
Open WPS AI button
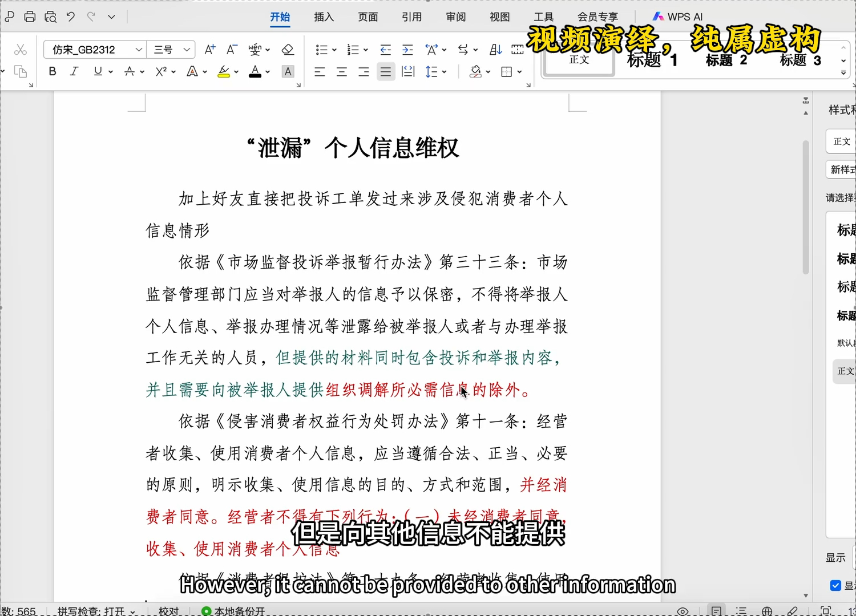point(678,17)
